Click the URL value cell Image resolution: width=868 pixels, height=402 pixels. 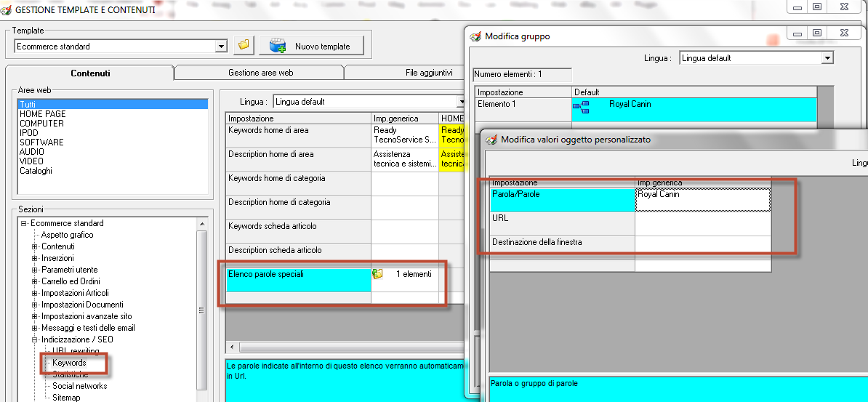703,224
